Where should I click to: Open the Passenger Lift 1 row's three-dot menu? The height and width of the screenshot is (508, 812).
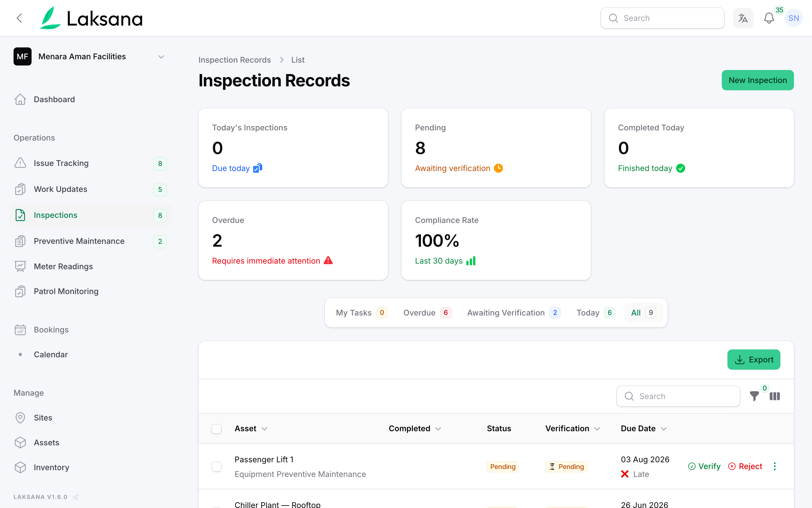pyautogui.click(x=775, y=466)
